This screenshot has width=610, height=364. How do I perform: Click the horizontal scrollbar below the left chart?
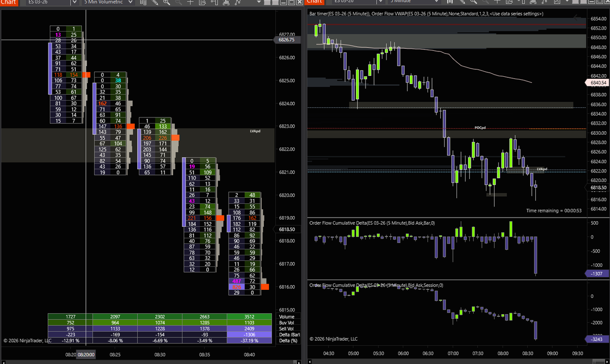(x=152, y=361)
